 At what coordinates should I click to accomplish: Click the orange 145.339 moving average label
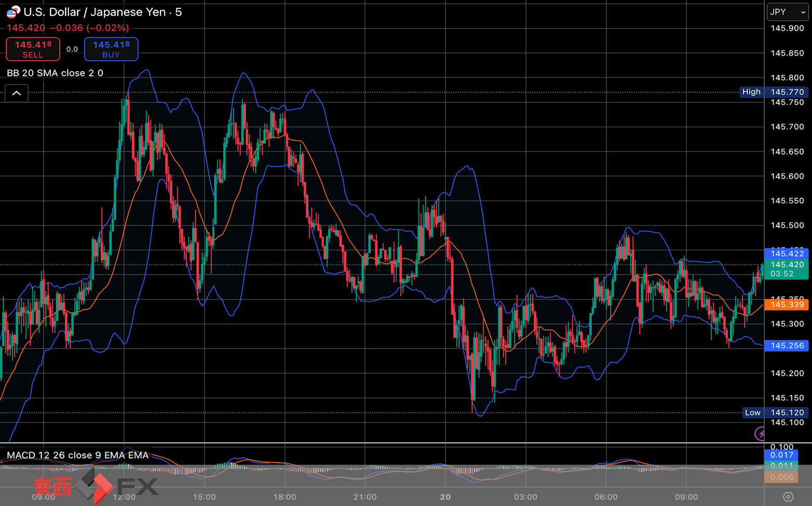(787, 304)
